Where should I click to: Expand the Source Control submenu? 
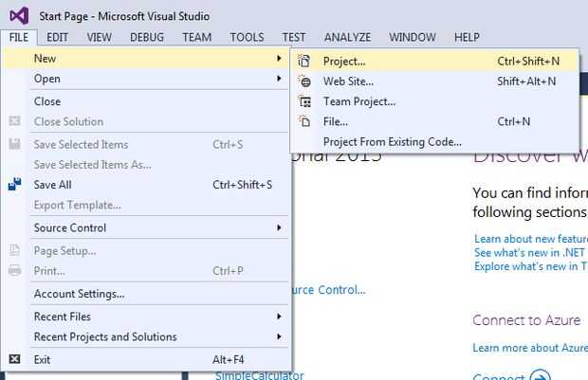279,227
